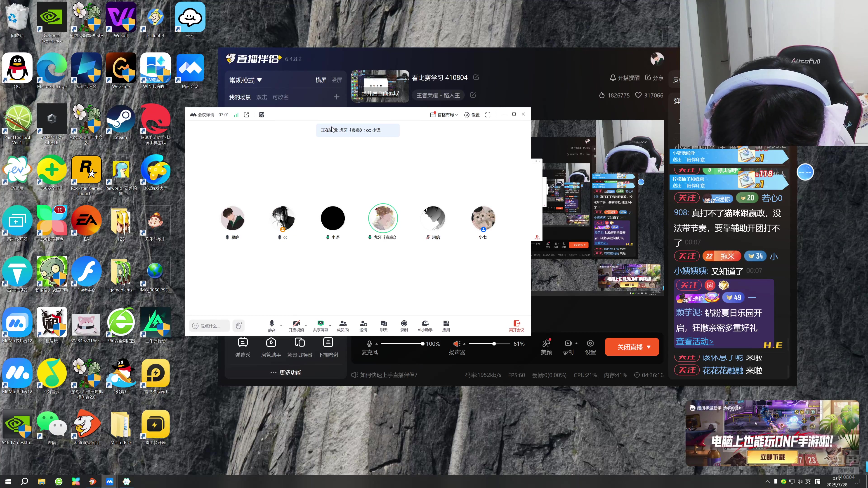Expand share options arrow beside 共享屏幕
This screenshot has height=488, width=868.
pyautogui.click(x=330, y=325)
